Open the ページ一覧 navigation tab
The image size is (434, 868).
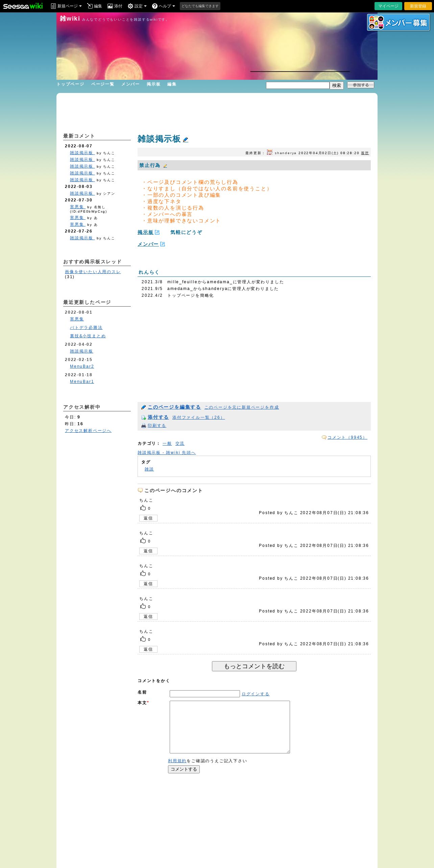tap(102, 84)
